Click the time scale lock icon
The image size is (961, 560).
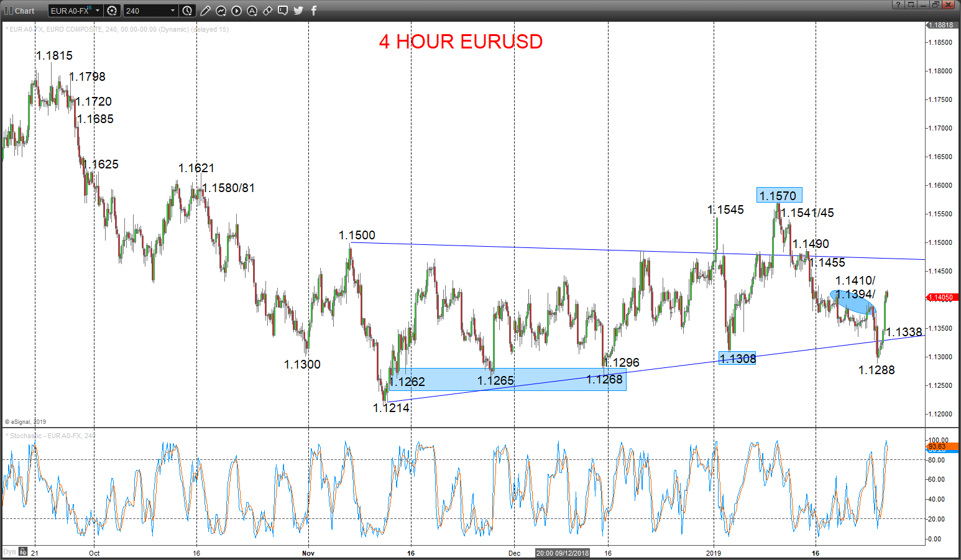pos(23,551)
